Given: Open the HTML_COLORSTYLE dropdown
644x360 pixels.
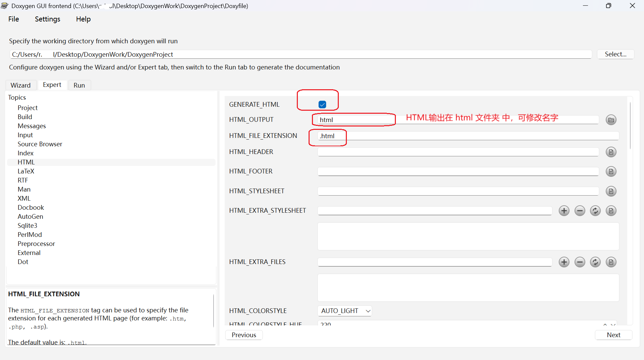Looking at the screenshot, I should click(x=344, y=311).
